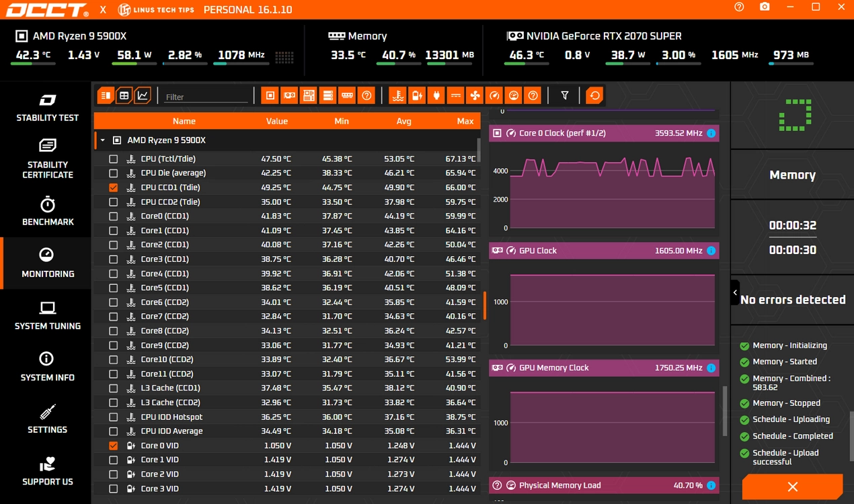Toggle storage sensors filter icon

pyautogui.click(x=327, y=95)
